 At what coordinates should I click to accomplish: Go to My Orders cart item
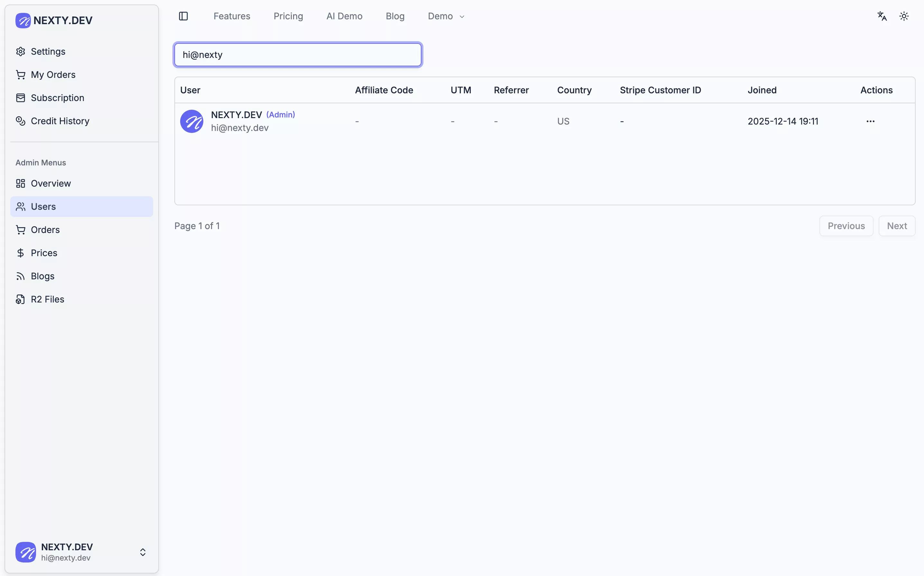pyautogui.click(x=53, y=75)
